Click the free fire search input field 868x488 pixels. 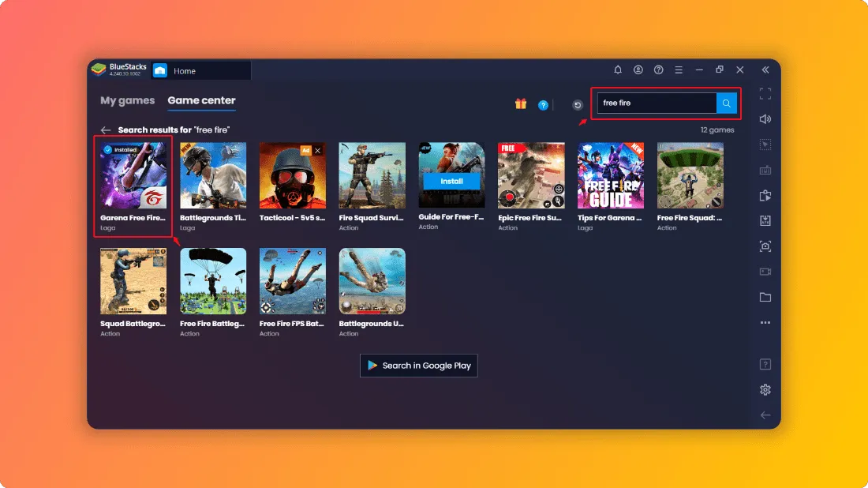[x=657, y=103]
